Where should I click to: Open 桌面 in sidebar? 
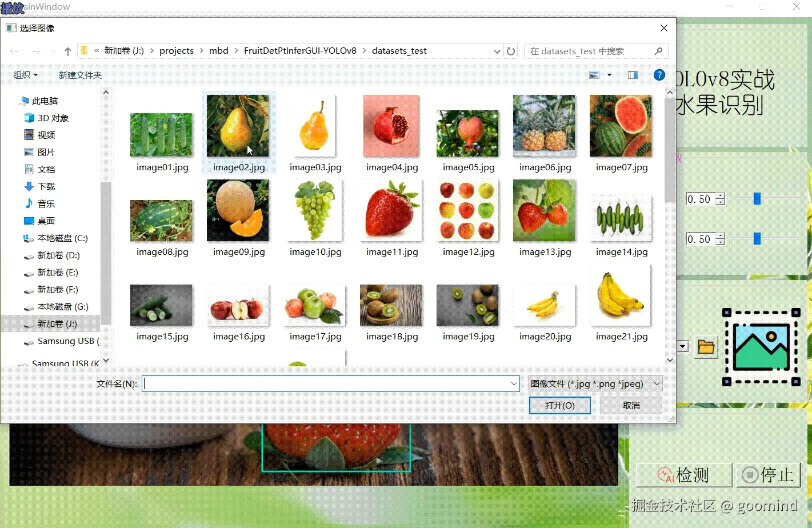click(39, 221)
